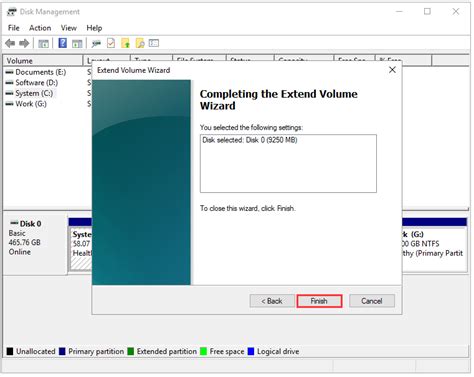Click the 'Disk selected: Disk 0 (9250 MB)' text
Screen dimensions: 474x377
(x=250, y=140)
